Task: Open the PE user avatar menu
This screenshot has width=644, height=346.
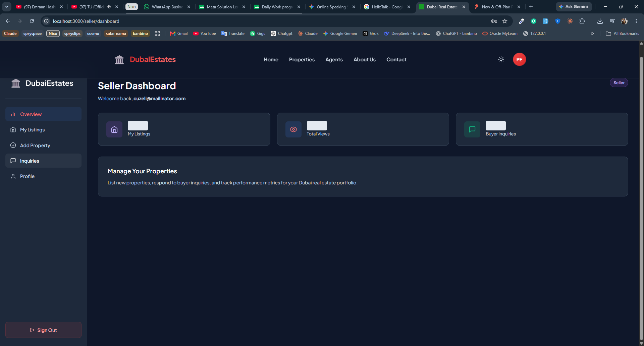Action: (519, 59)
